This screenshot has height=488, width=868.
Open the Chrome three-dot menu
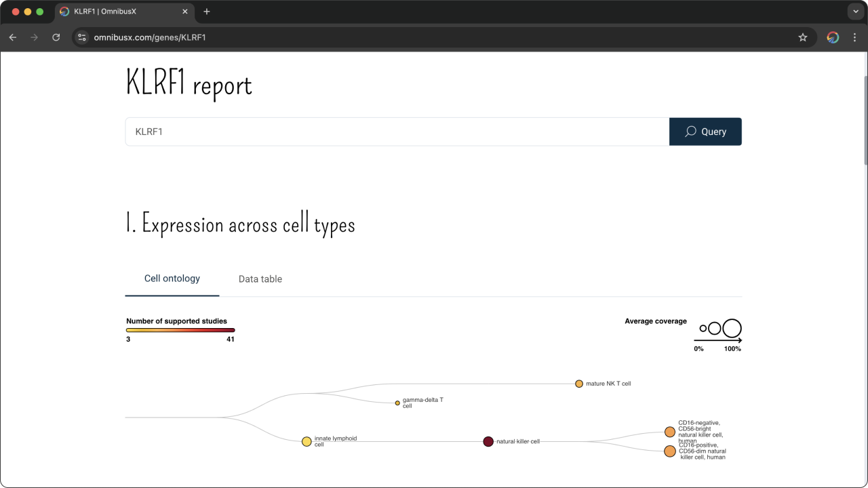(854, 37)
